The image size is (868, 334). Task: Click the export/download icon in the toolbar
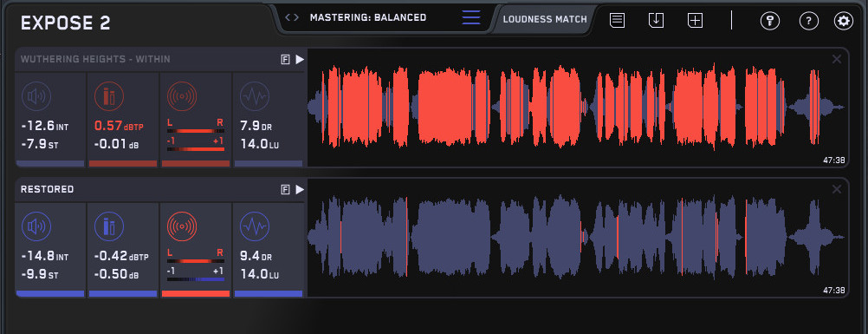[656, 21]
